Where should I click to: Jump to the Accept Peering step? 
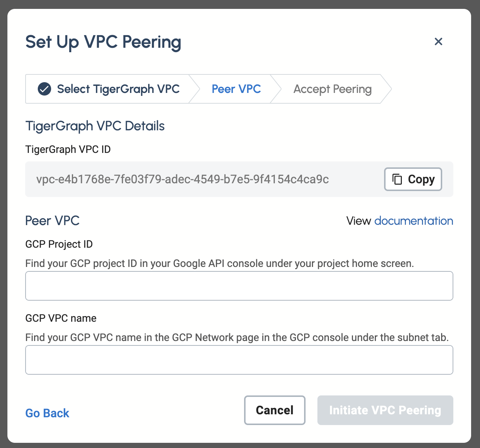[x=332, y=89]
